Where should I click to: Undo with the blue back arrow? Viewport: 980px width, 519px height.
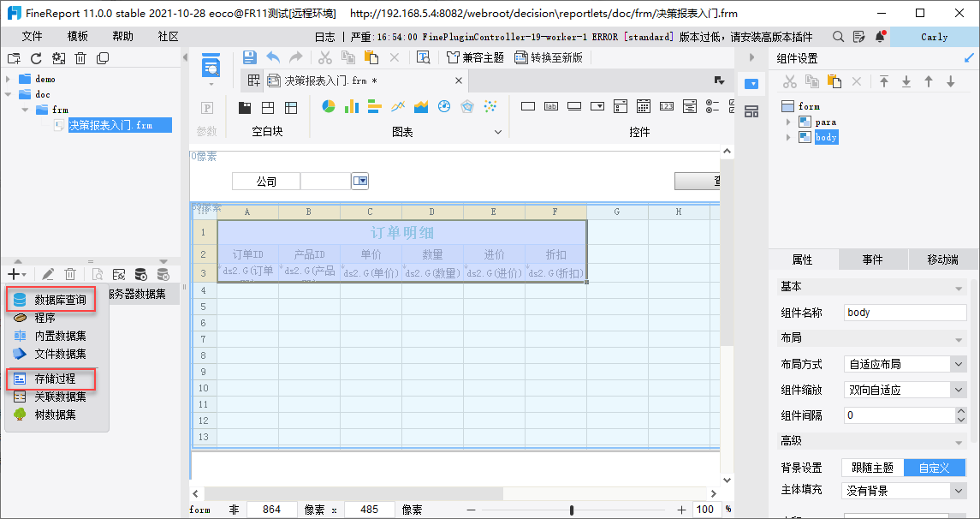coord(273,57)
